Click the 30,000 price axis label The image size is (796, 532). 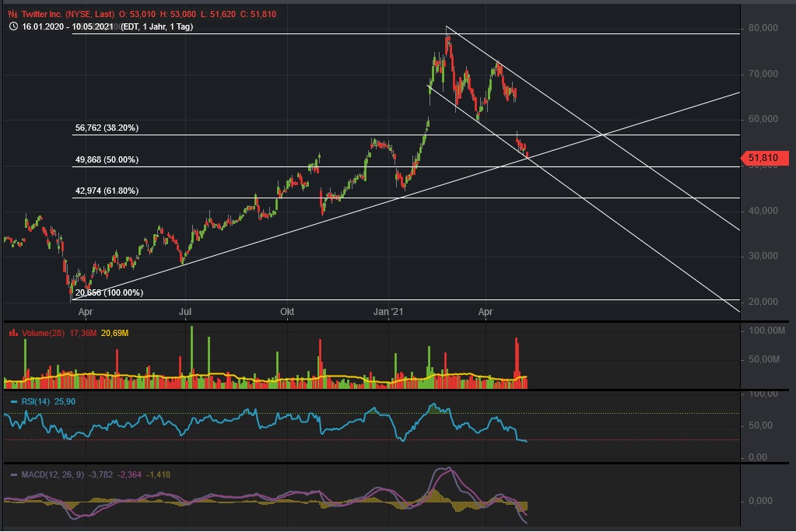point(763,256)
